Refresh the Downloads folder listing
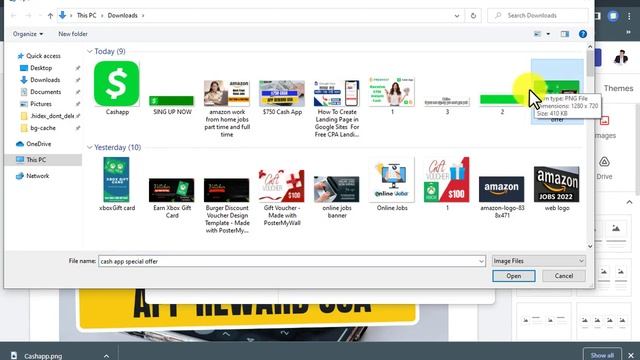The width and height of the screenshot is (640, 360). click(473, 16)
